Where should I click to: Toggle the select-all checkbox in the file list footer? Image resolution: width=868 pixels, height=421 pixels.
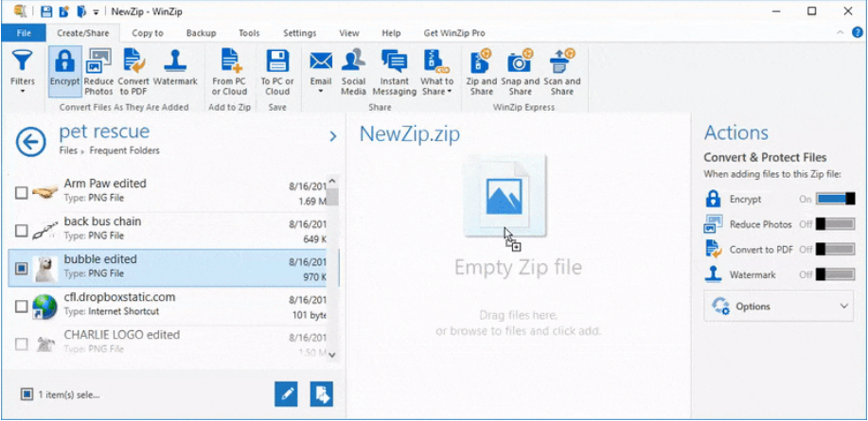27,395
